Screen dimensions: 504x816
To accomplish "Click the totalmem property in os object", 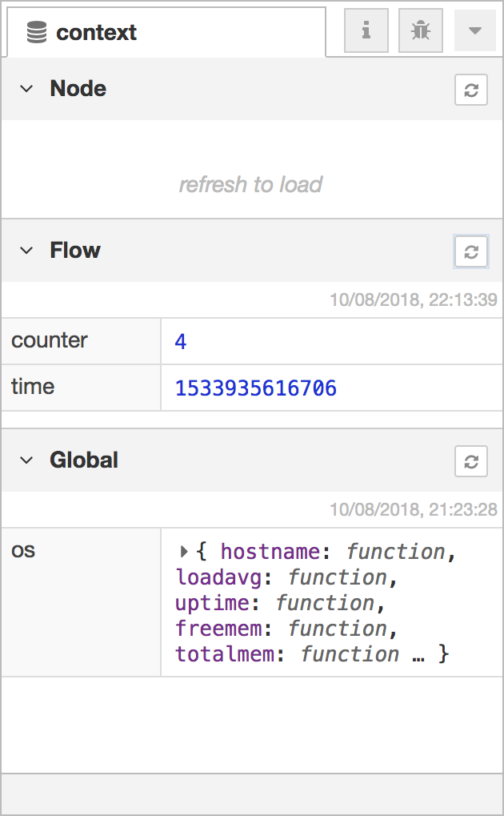I will [224, 654].
